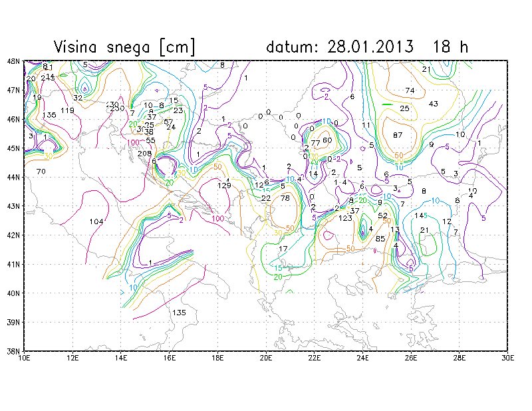Click the 22E longitude axis label
The height and width of the screenshot is (411, 532).
(314, 358)
